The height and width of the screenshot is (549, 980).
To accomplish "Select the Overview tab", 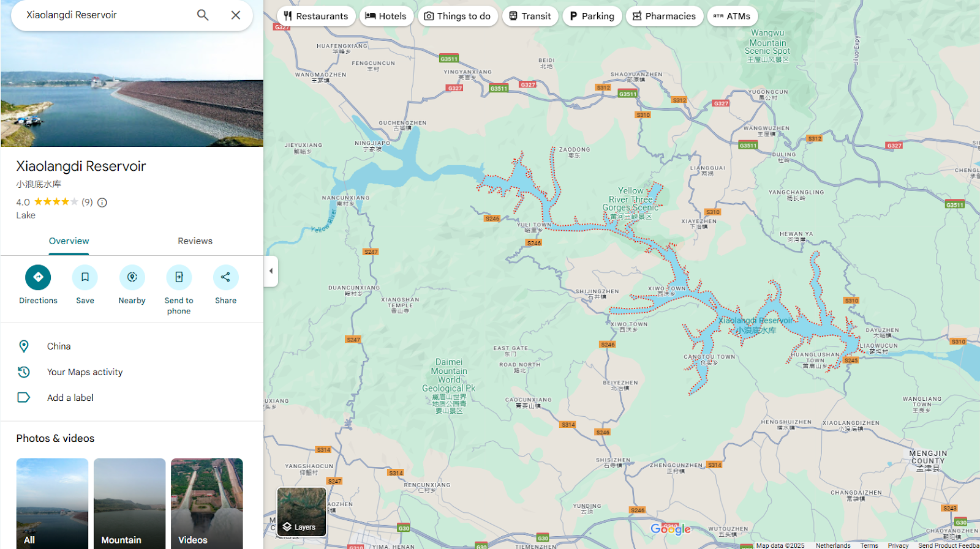I will 69,241.
